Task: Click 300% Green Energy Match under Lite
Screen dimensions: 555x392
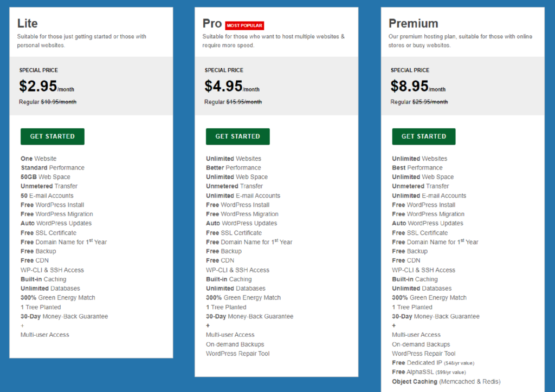Action: click(57, 297)
